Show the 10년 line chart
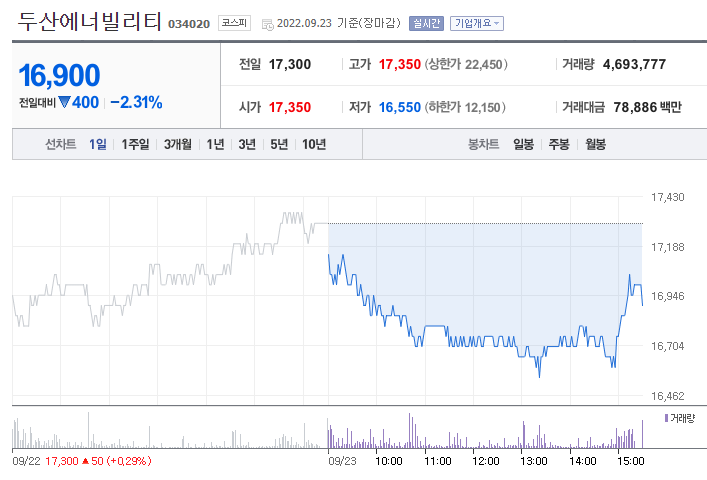 click(x=314, y=144)
